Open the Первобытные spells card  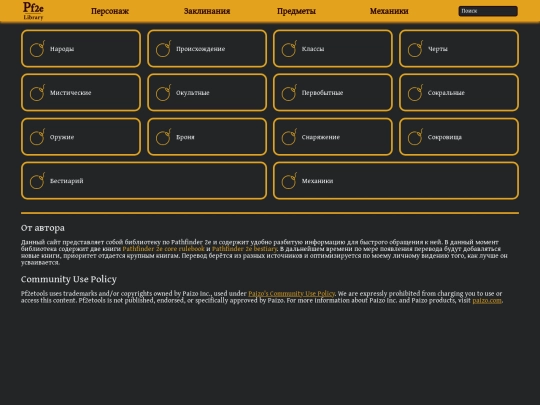click(x=333, y=93)
